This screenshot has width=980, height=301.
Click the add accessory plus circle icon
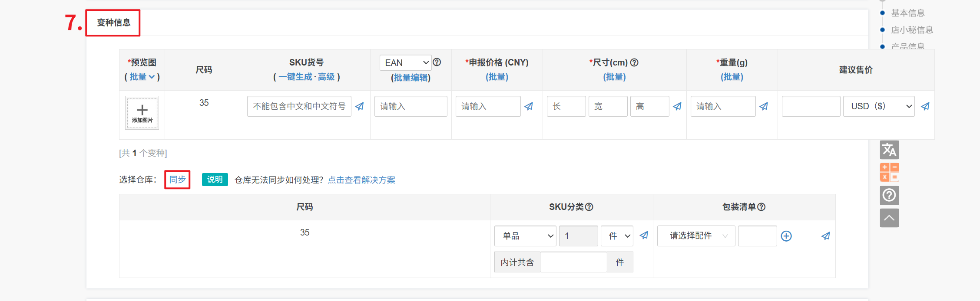click(x=786, y=236)
